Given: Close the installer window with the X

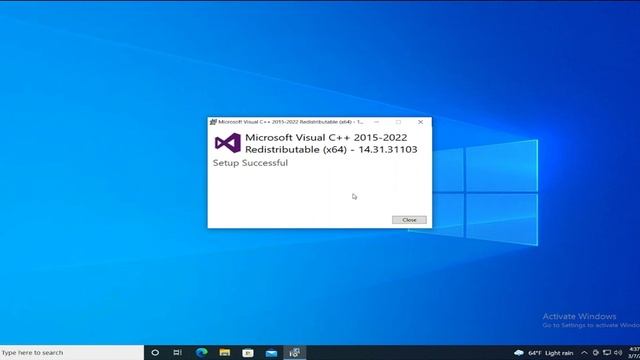Looking at the screenshot, I should pos(420,122).
